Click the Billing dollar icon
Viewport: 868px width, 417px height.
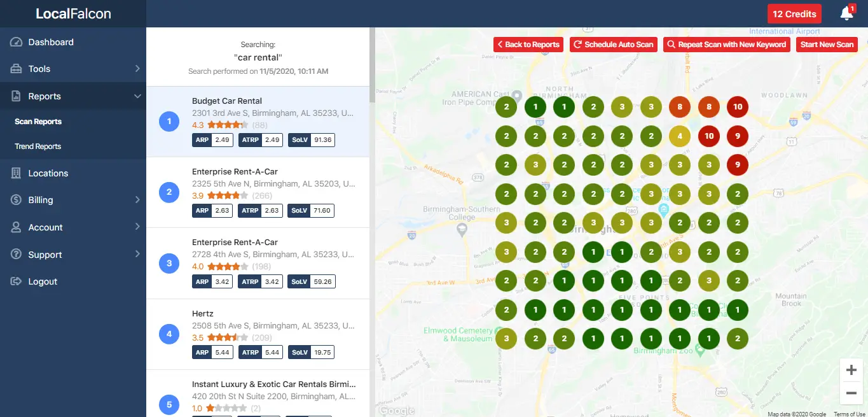[17, 200]
